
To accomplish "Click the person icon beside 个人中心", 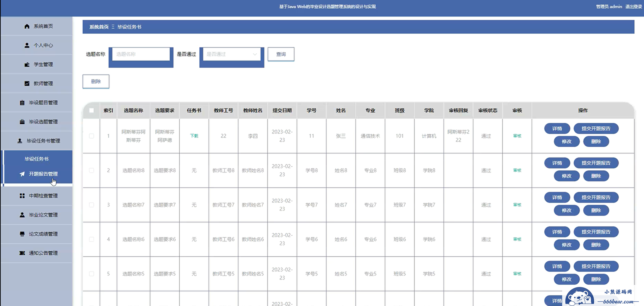I will pyautogui.click(x=27, y=45).
